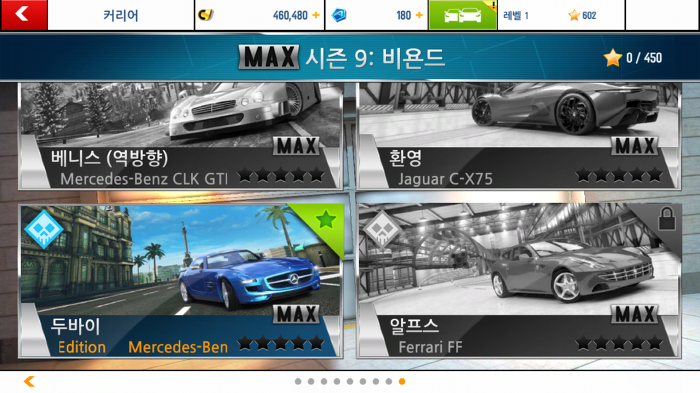
Task: Add tokens with the plus beside 180
Action: pyautogui.click(x=419, y=15)
